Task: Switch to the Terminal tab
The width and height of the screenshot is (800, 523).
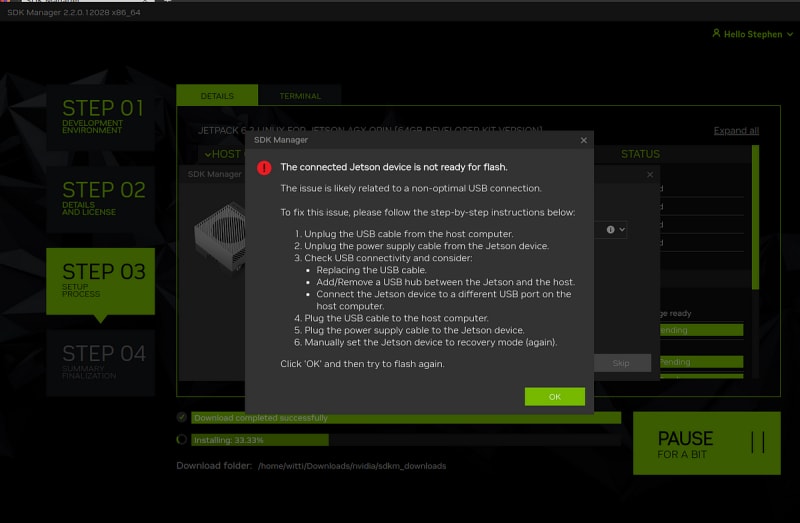Action: click(x=300, y=96)
